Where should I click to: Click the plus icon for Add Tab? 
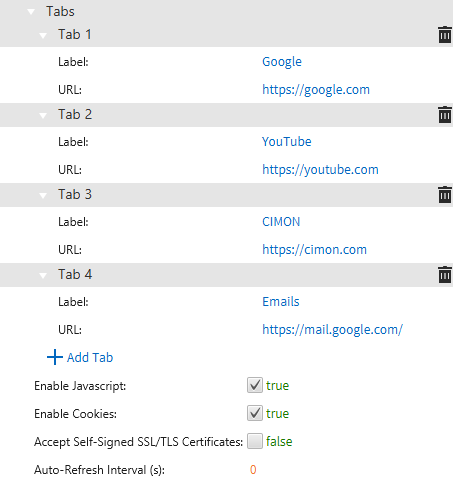(55, 357)
